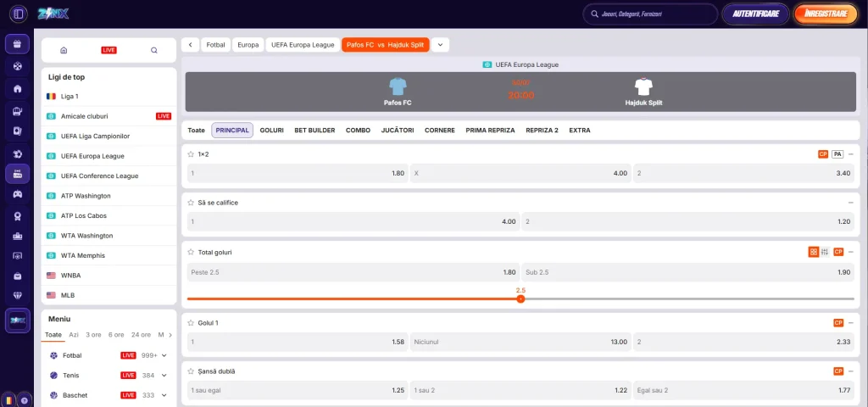Bet on Pafos FC win at 1.80

click(x=298, y=173)
